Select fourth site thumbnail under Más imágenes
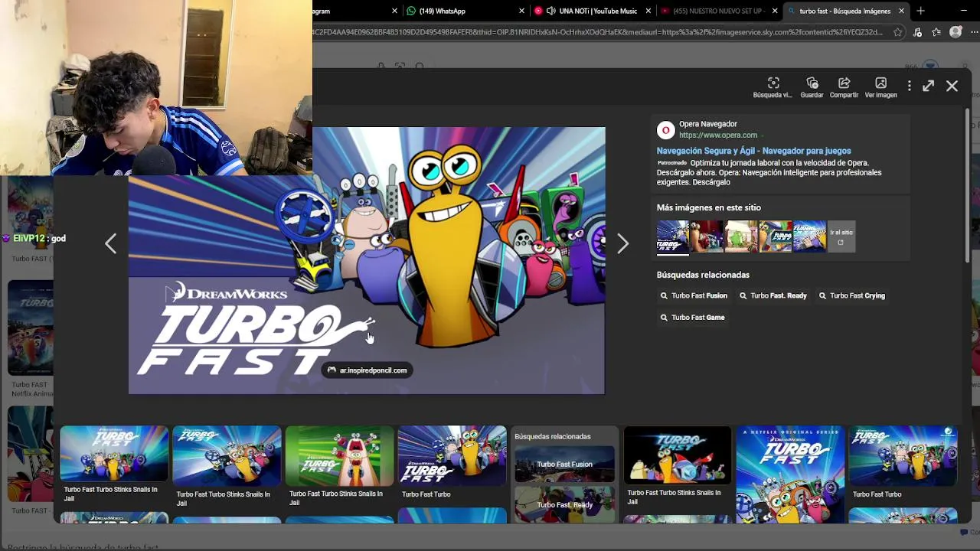The image size is (980, 551). pos(775,236)
